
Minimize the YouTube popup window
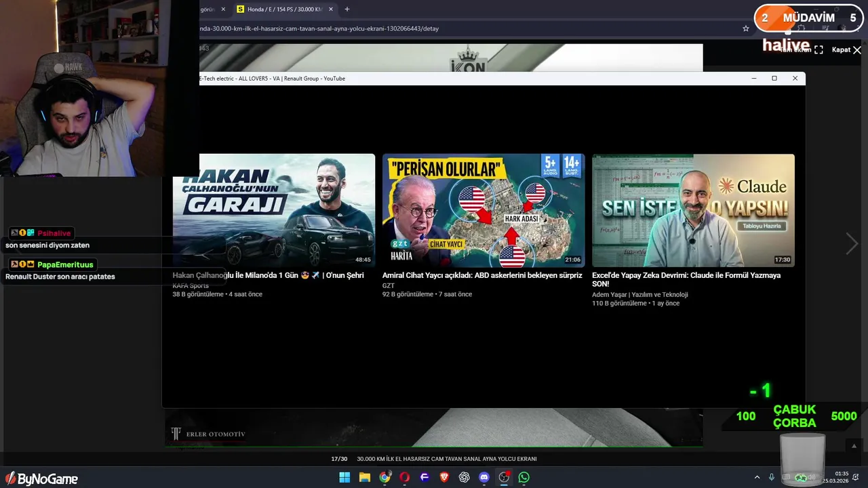[754, 79]
